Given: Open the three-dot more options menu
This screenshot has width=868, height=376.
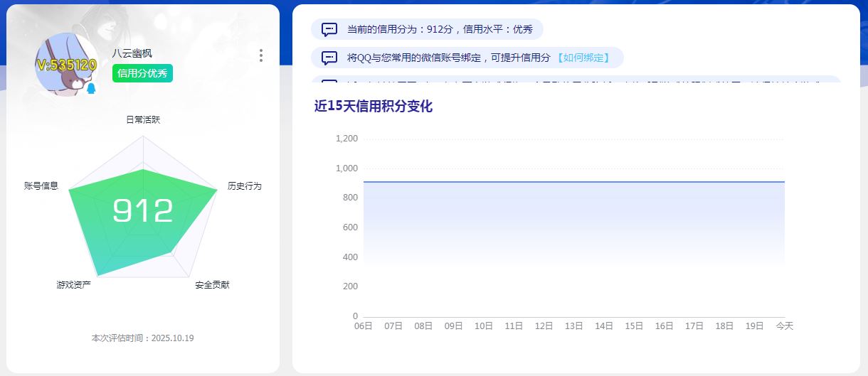Looking at the screenshot, I should [x=261, y=55].
